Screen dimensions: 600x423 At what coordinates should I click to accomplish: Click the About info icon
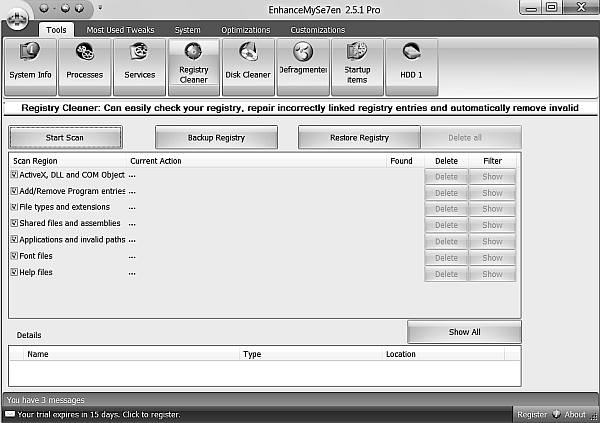[x=556, y=414]
